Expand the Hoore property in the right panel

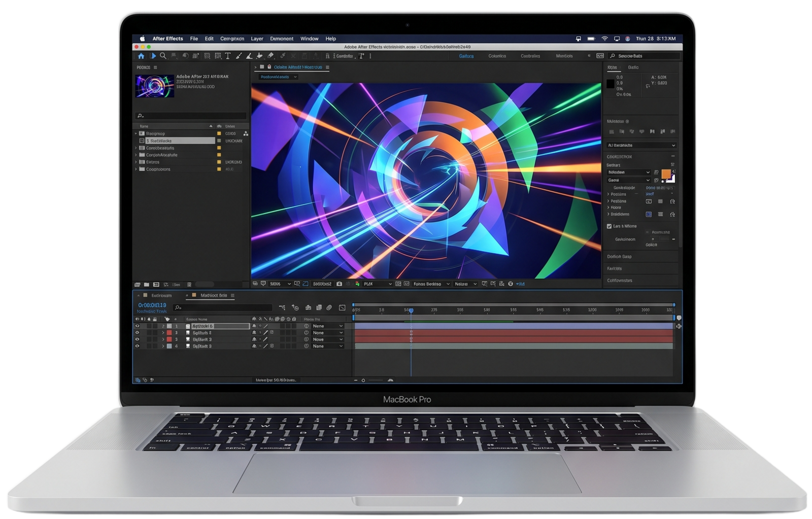(x=608, y=207)
